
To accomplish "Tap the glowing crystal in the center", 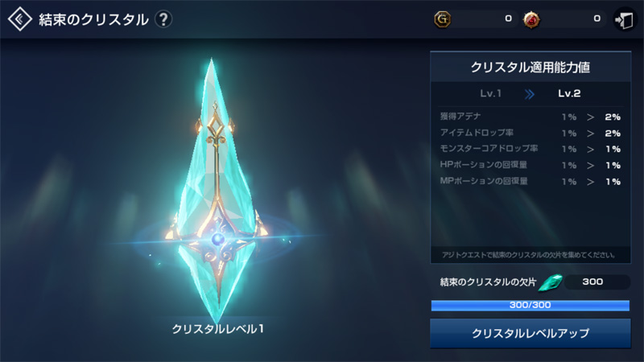I will pos(217,191).
